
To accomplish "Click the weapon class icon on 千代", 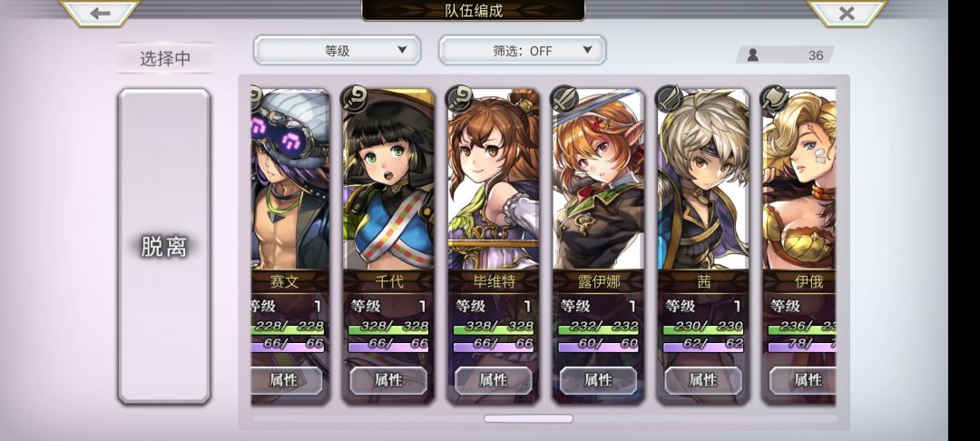I will (354, 99).
